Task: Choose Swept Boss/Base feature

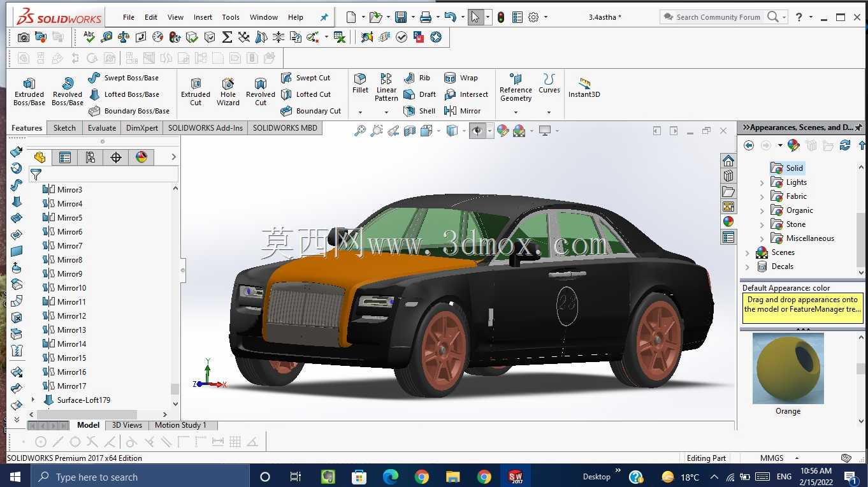Action: point(124,78)
